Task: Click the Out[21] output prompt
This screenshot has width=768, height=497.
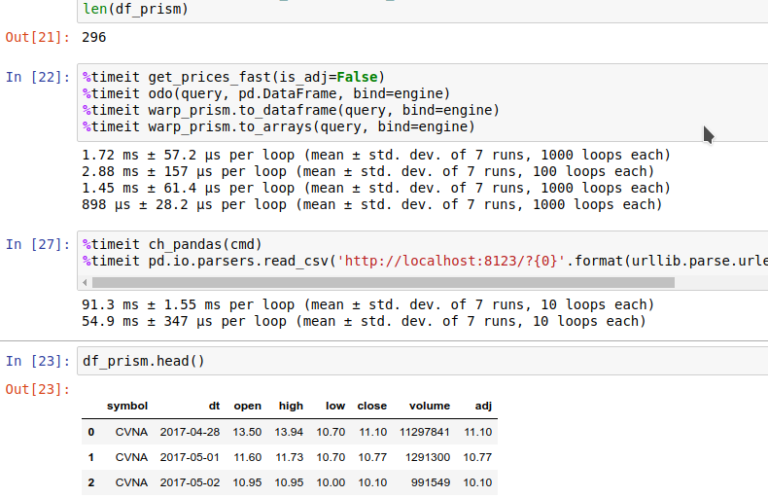Action: 38,37
